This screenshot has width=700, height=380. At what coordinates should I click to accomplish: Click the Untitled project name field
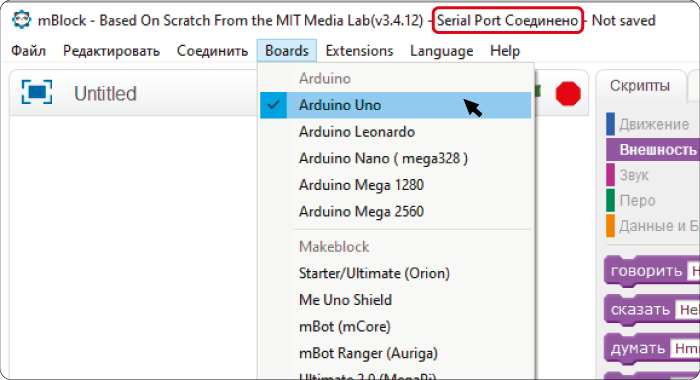105,94
